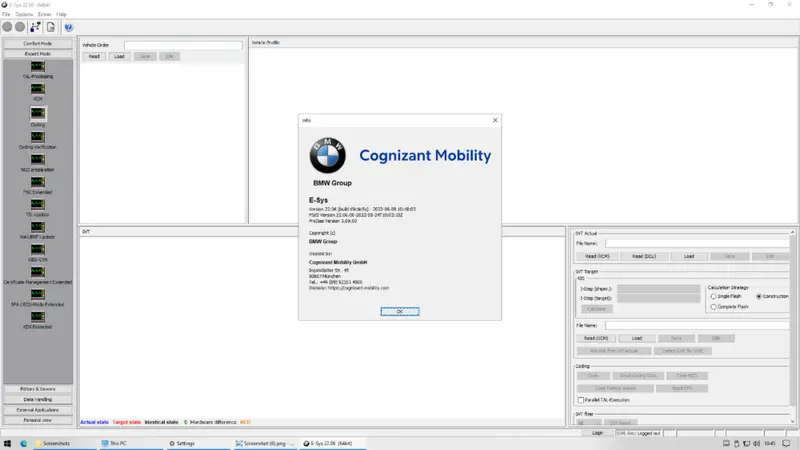
Task: Click the help icon in the toolbar
Action: coord(68,28)
